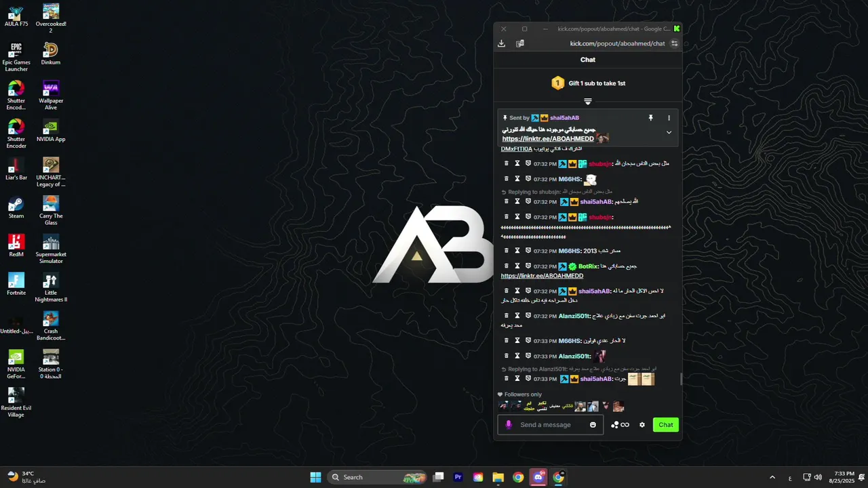Click username BotRix in chat
The image size is (868, 488).
[x=589, y=266]
